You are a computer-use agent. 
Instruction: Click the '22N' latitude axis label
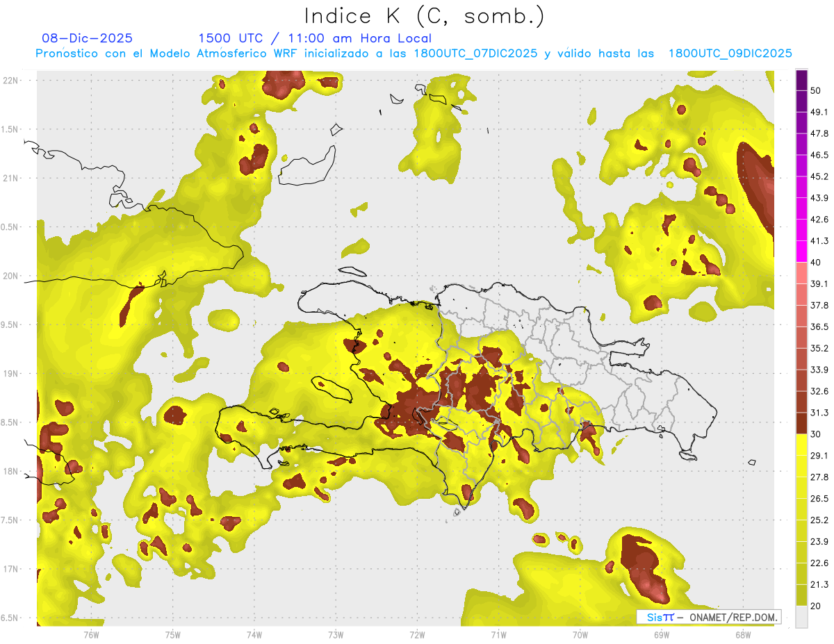11,80
